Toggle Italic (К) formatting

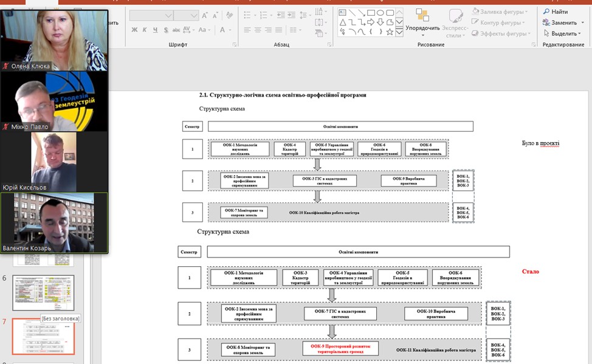coord(145,30)
